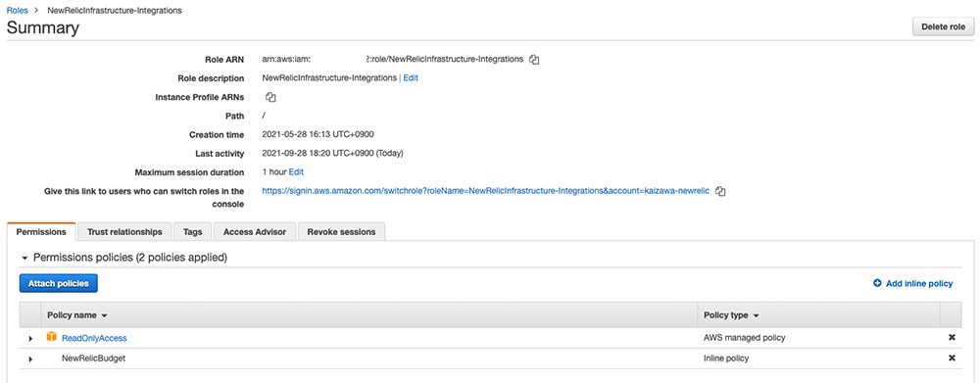The height and width of the screenshot is (383, 980).
Task: Click the AWS managed policy type cell
Action: click(x=745, y=337)
